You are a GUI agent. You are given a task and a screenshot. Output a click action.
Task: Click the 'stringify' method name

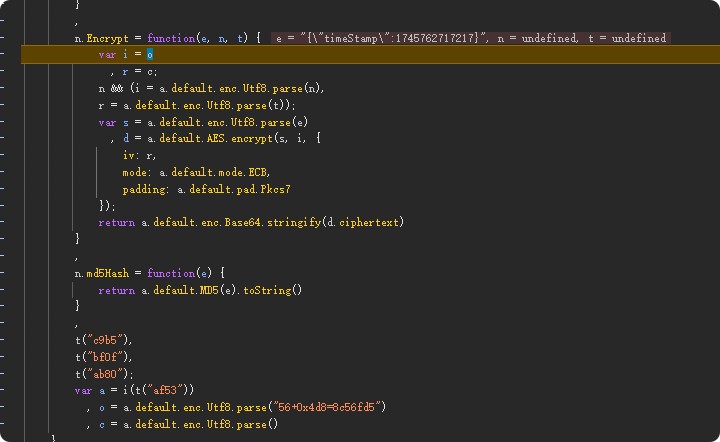pos(294,223)
